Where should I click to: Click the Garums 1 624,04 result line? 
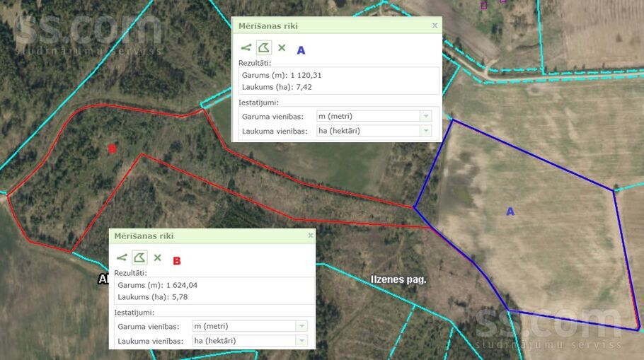[157, 285]
